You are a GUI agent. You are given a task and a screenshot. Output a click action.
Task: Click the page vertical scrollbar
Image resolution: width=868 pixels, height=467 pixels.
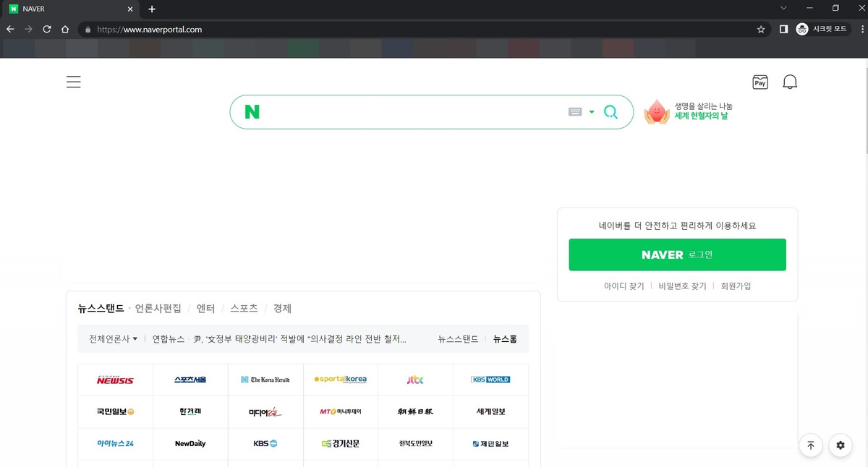coord(865,217)
